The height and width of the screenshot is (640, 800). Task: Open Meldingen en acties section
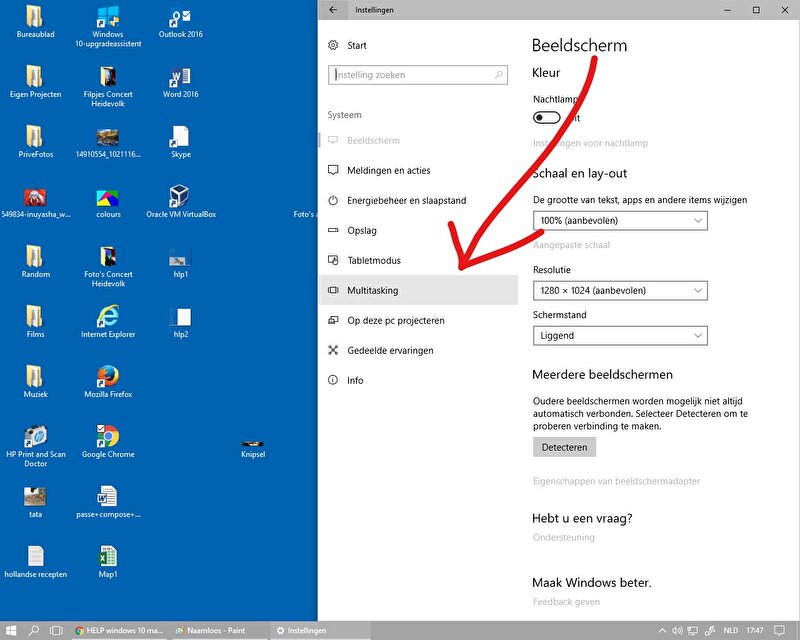(388, 171)
